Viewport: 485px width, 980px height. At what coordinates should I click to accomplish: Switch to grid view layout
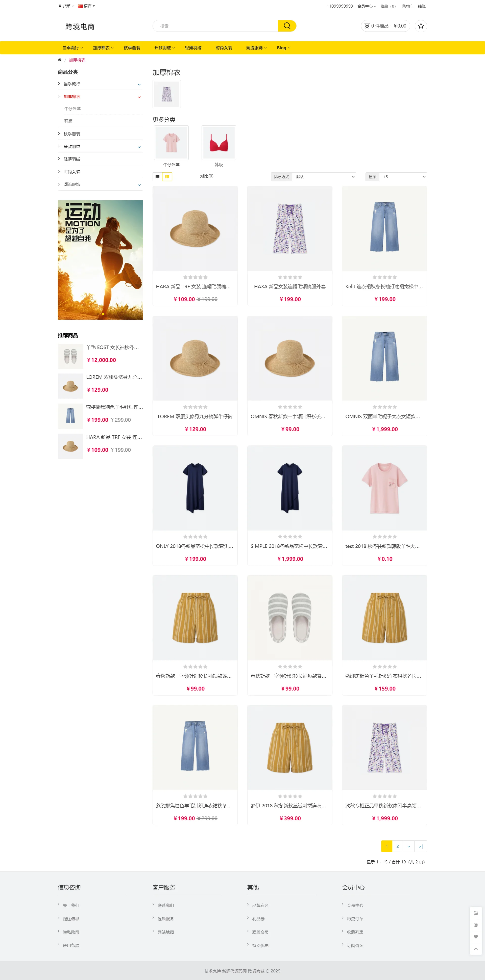(x=167, y=176)
